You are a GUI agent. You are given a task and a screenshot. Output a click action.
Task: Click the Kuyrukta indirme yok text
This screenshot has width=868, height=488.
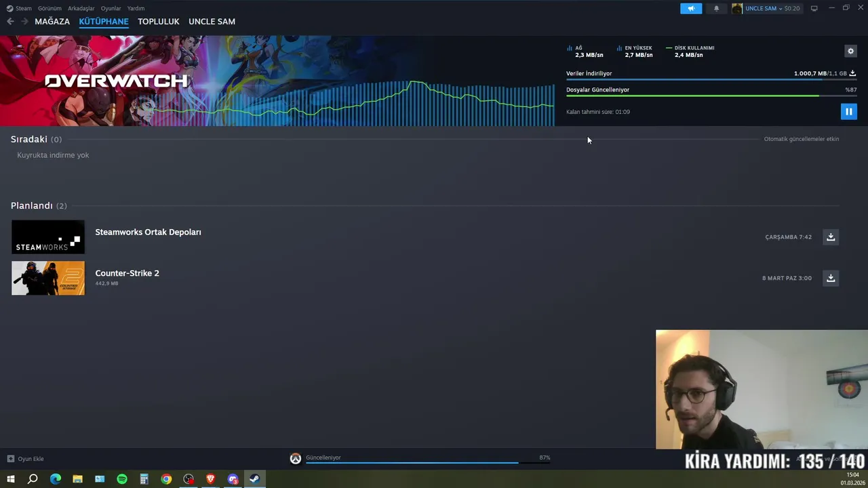click(53, 155)
